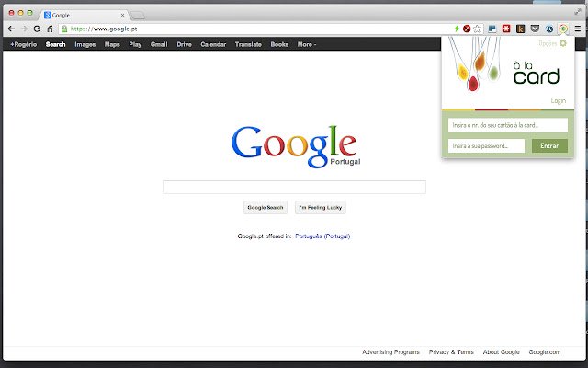Image resolution: width=588 pixels, height=368 pixels.
Task: Open the +Rogério profile link
Action: tap(24, 44)
